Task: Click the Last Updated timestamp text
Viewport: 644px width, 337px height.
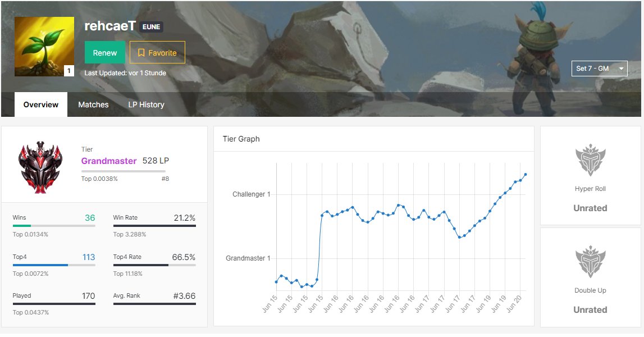Action: tap(125, 73)
